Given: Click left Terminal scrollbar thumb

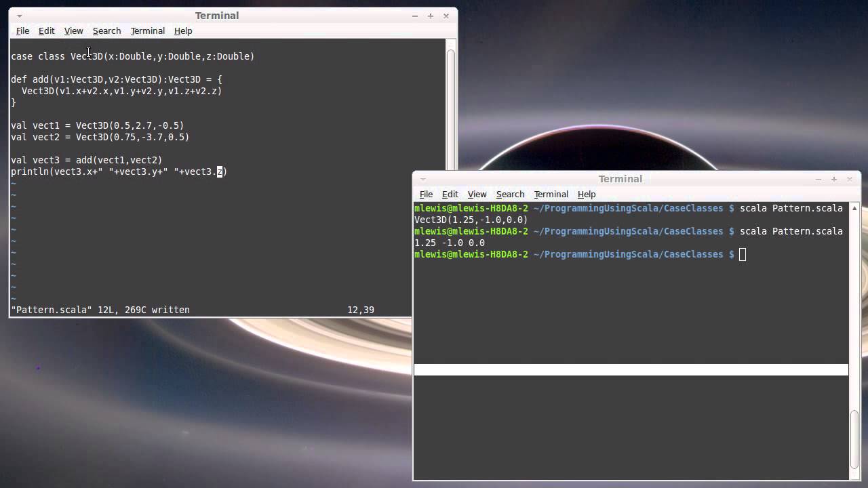Looking at the screenshot, I should pyautogui.click(x=451, y=110).
